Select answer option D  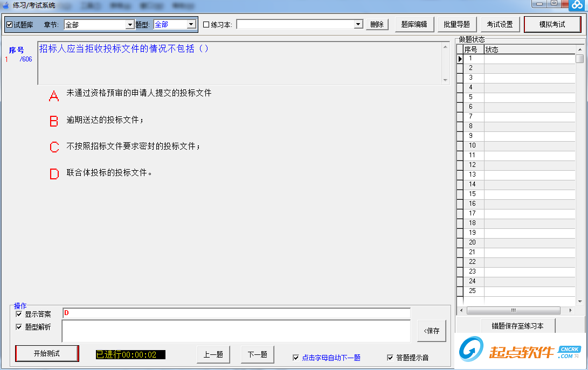(x=53, y=173)
